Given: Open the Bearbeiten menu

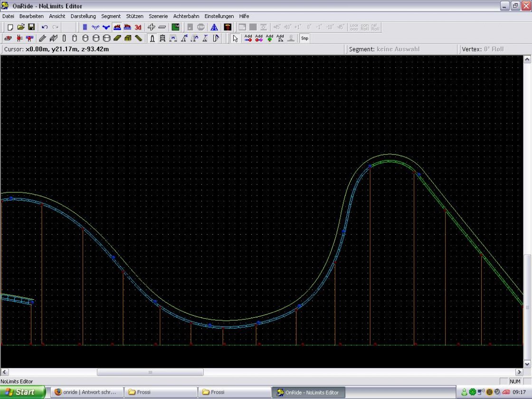Looking at the screenshot, I should coord(31,16).
